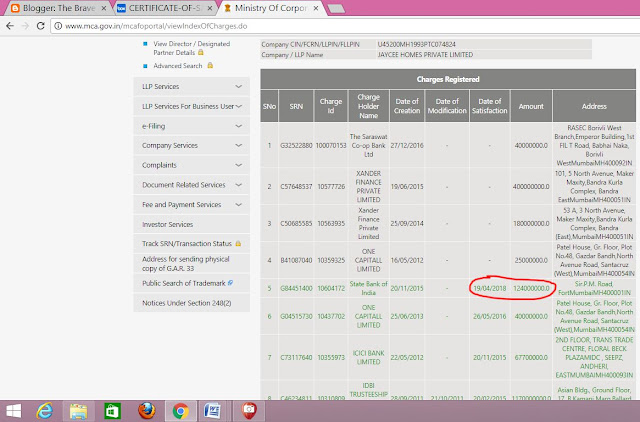
Task: Click lock icon beside Partner Details
Action: tap(200, 52)
